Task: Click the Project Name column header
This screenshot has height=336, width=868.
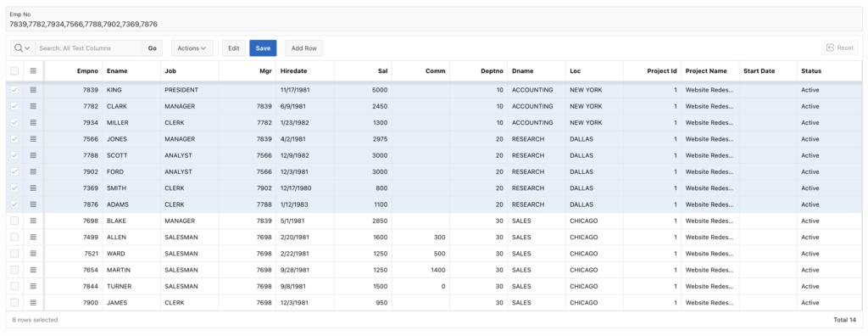Action: (x=709, y=71)
